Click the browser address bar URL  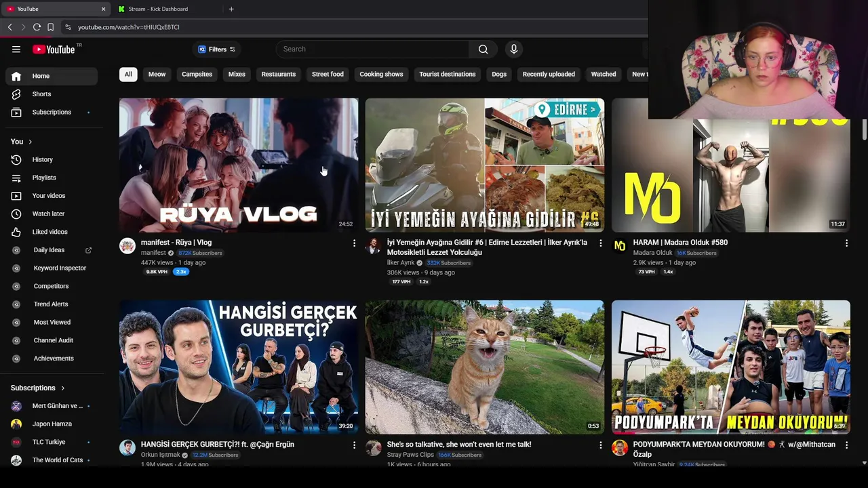tap(128, 27)
